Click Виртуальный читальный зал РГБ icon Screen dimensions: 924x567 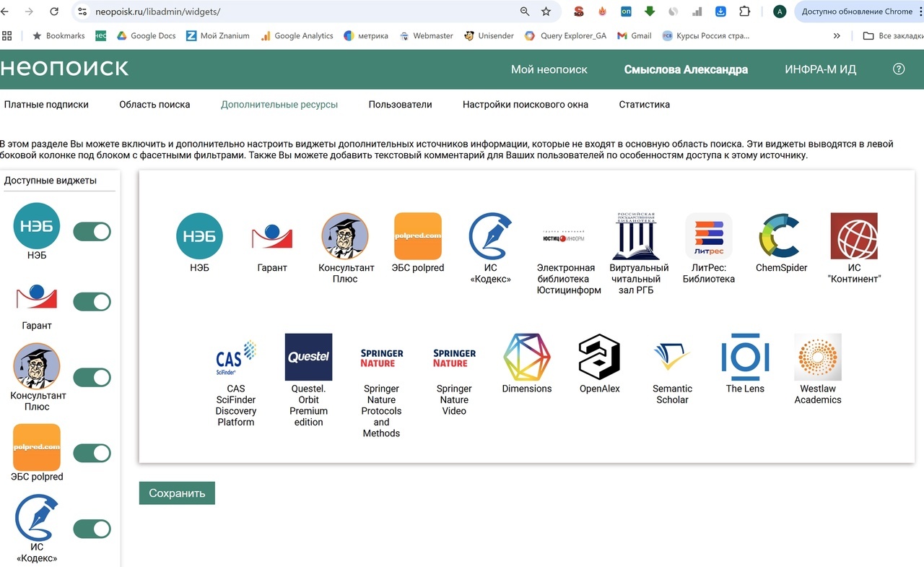pos(636,236)
